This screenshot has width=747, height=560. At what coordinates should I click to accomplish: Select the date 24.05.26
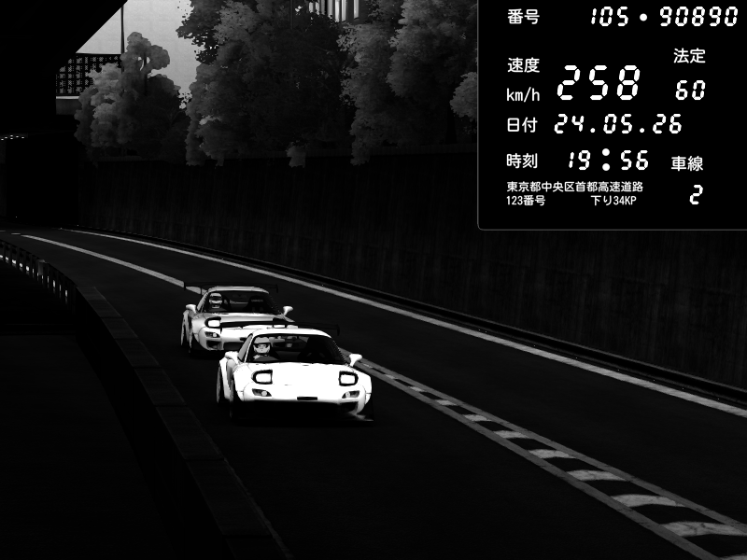(618, 124)
